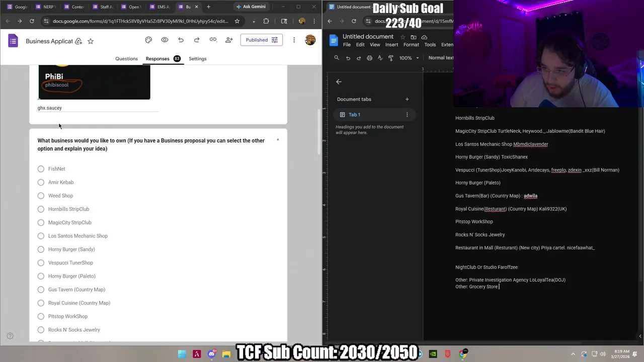Add collaborators to the form
644x362 pixels.
tap(229, 40)
